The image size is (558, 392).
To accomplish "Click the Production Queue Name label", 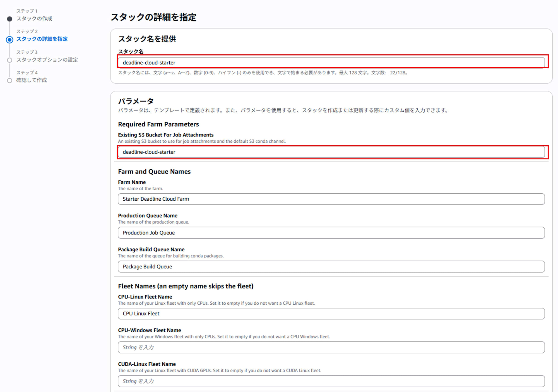I will 148,216.
